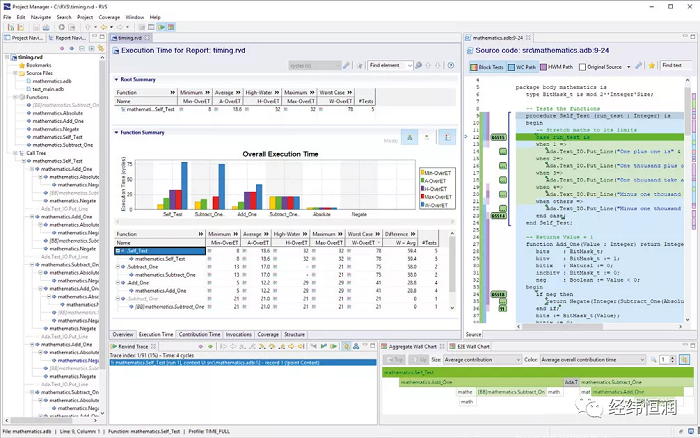Viewport: 700px width, 438px height.
Task: Click the zoom icon in Wall Chart toolbar
Action: point(654,360)
